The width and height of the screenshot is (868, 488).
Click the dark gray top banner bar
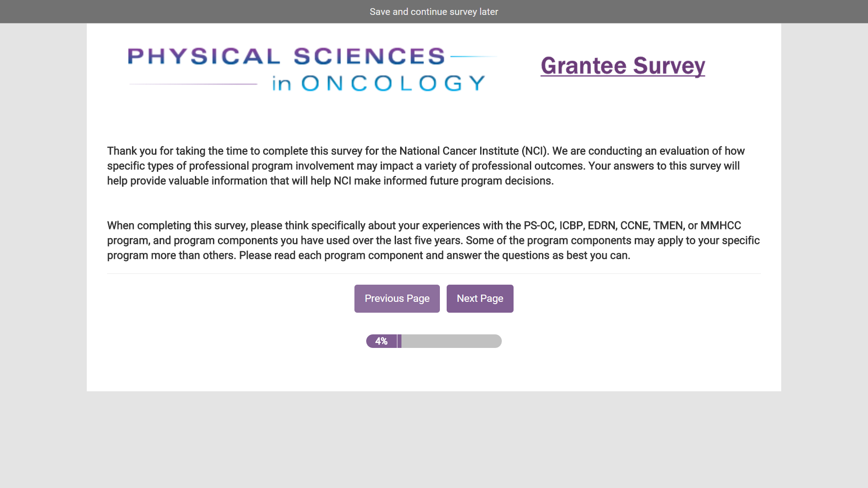click(181, 12)
